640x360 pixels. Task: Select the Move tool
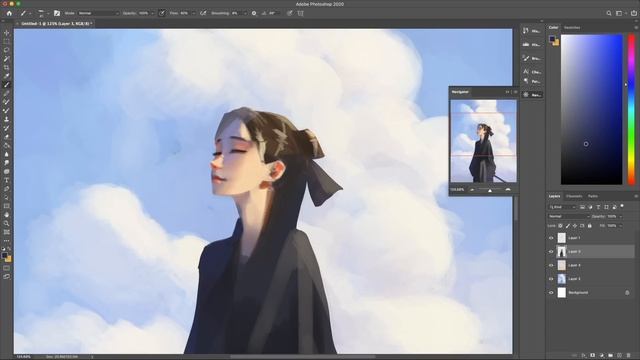7,33
